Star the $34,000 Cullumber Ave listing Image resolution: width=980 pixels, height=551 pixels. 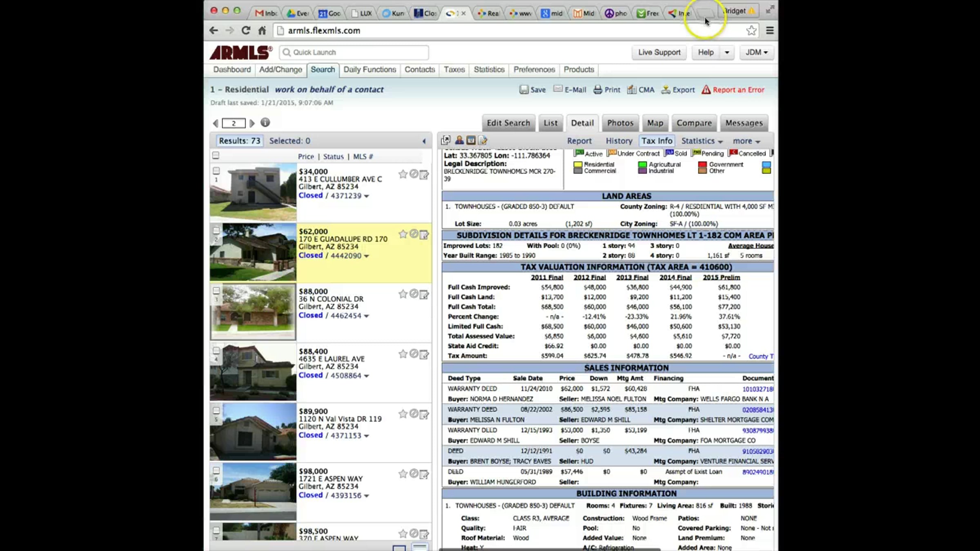pos(403,174)
